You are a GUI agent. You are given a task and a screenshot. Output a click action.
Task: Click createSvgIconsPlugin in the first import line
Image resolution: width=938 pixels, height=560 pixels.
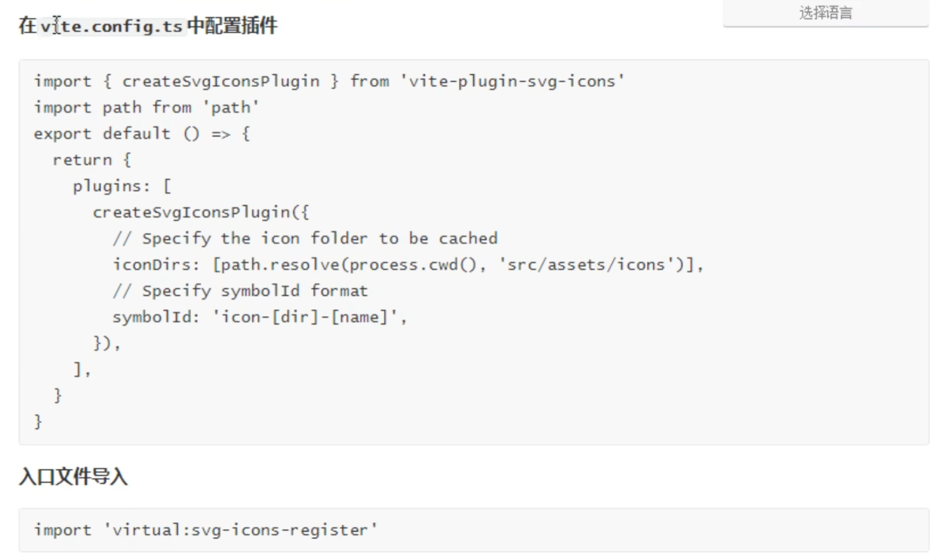pyautogui.click(x=220, y=81)
